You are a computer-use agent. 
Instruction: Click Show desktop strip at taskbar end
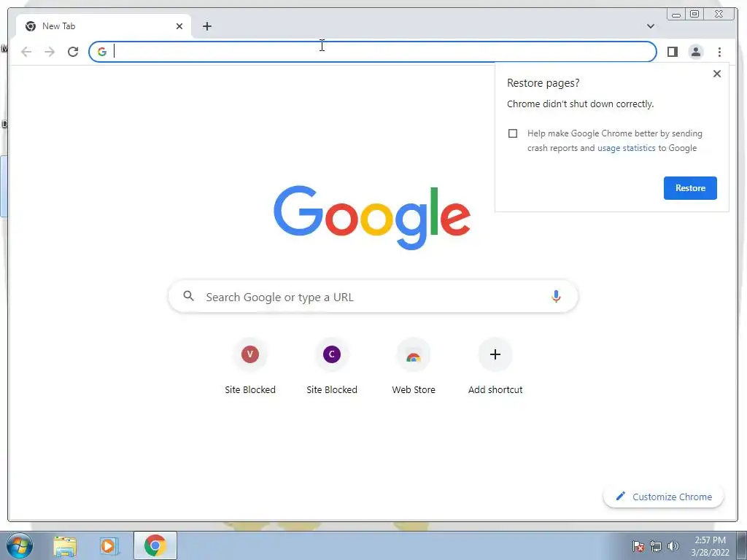coord(742,545)
